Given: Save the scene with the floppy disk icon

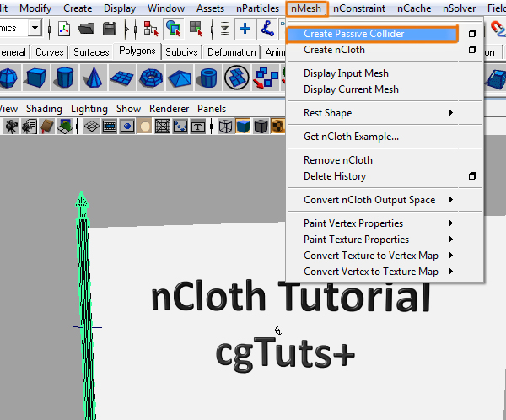Looking at the screenshot, I should pos(110,29).
